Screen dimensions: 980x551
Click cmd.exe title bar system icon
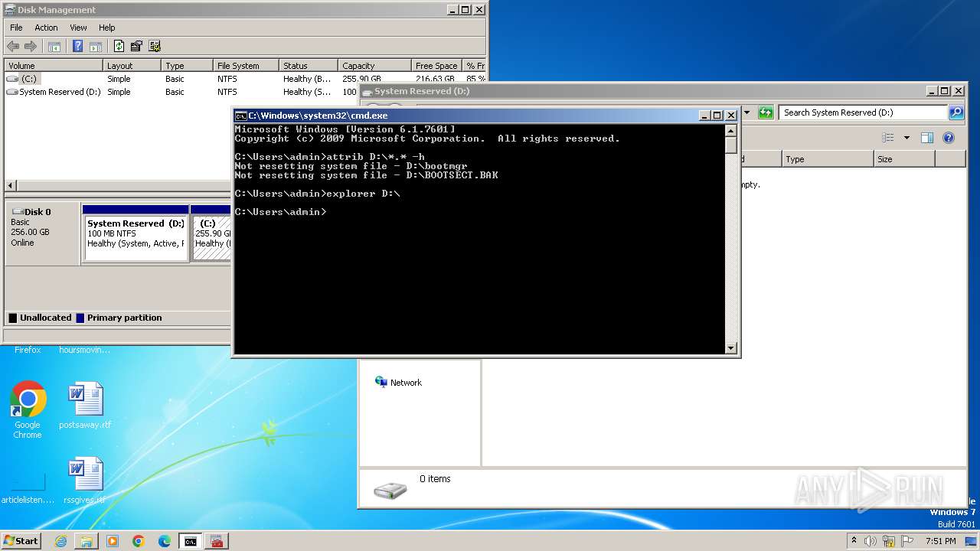click(x=240, y=116)
